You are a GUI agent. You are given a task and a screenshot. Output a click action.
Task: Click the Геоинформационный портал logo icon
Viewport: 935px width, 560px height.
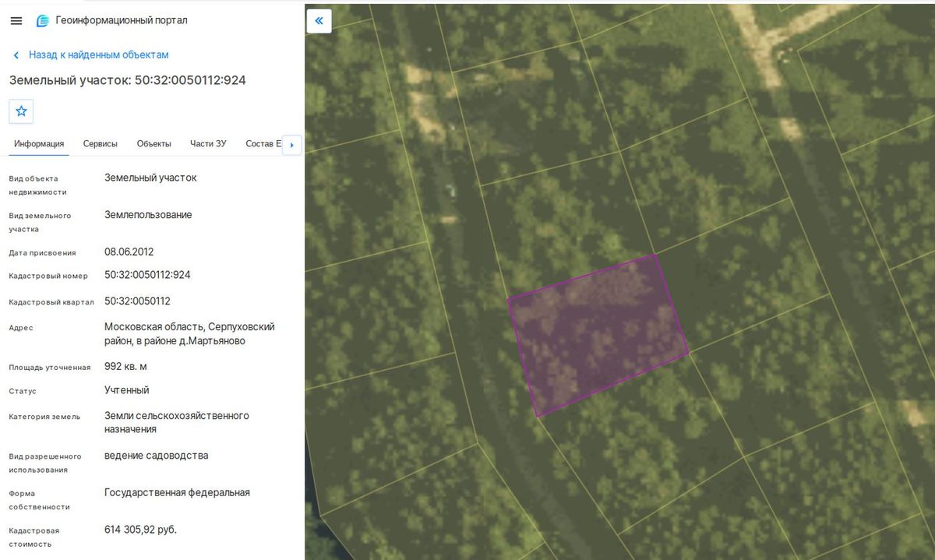tap(43, 21)
